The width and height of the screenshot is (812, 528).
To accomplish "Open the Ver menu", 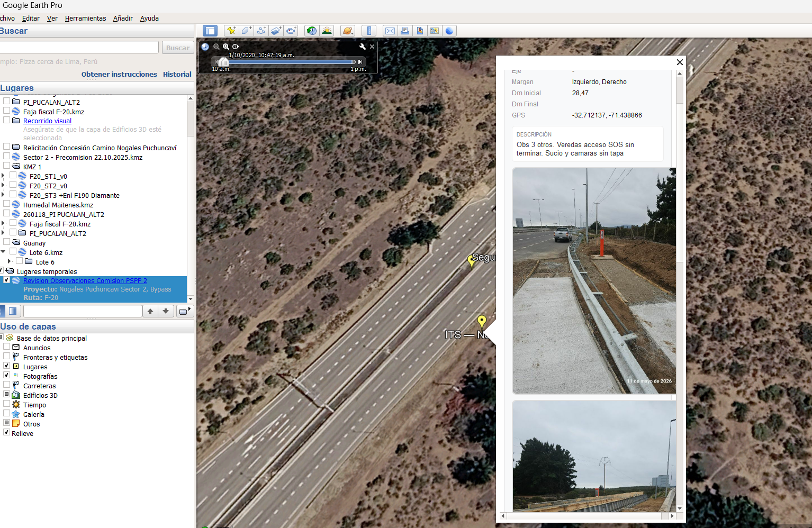I will click(52, 18).
